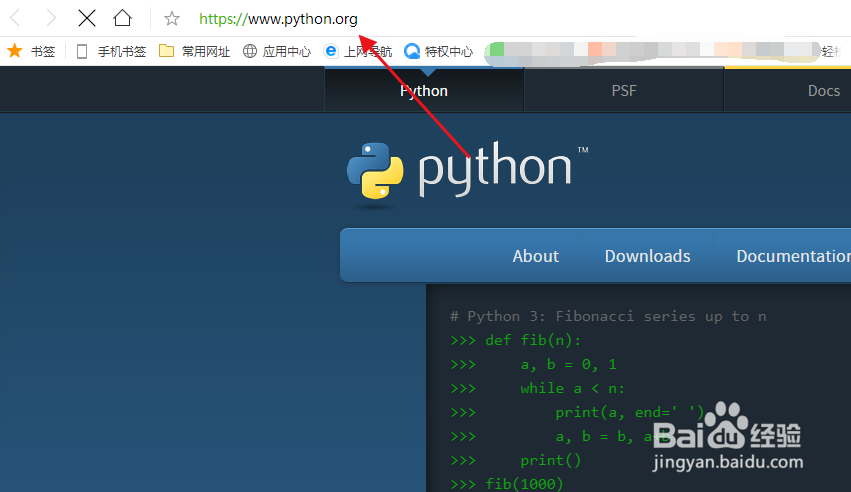This screenshot has width=851, height=492.
Task: Open the Documentation menu
Action: (x=793, y=256)
